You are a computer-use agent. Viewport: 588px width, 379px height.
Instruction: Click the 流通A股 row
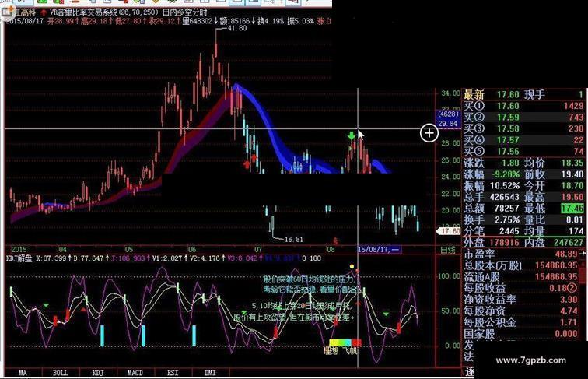tap(520, 277)
